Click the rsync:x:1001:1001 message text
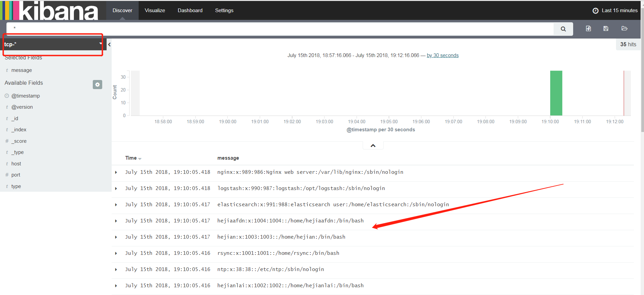The width and height of the screenshot is (644, 295). coord(278,253)
